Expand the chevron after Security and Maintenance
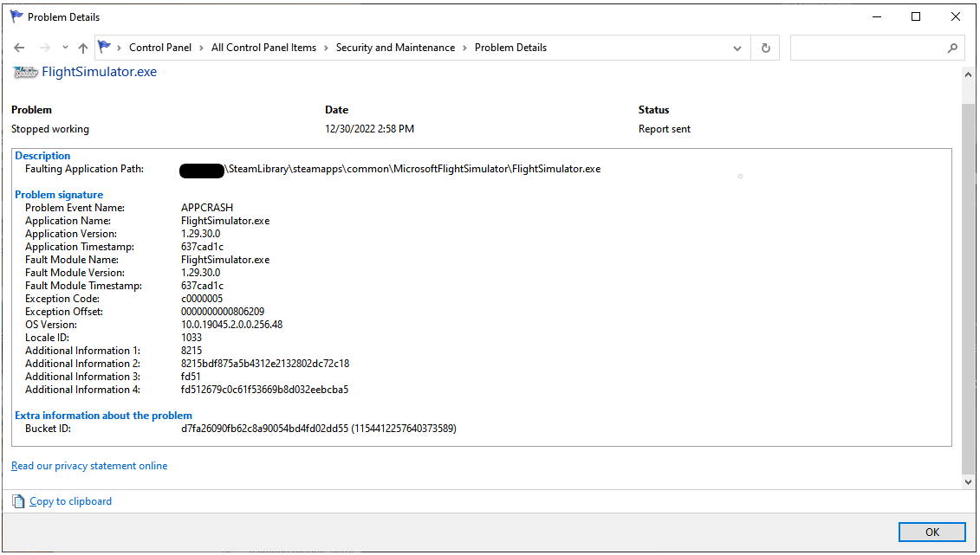Screen dimensions: 980x555 coord(464,48)
